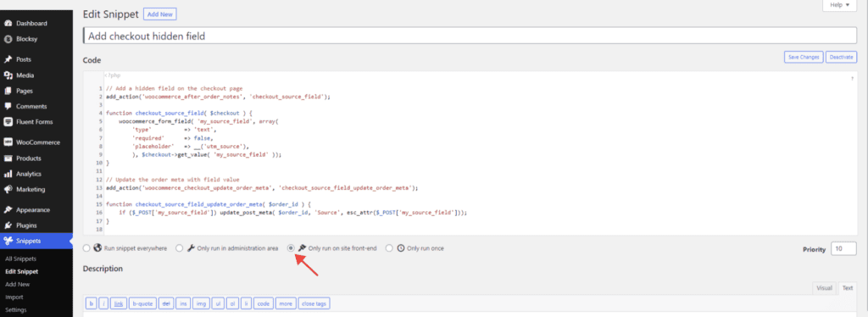868x317 pixels.
Task: Click the img quicktag button
Action: (201, 303)
